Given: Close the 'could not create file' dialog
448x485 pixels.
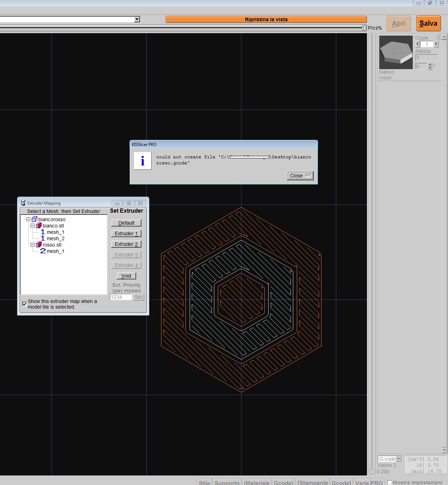Looking at the screenshot, I should (300, 176).
